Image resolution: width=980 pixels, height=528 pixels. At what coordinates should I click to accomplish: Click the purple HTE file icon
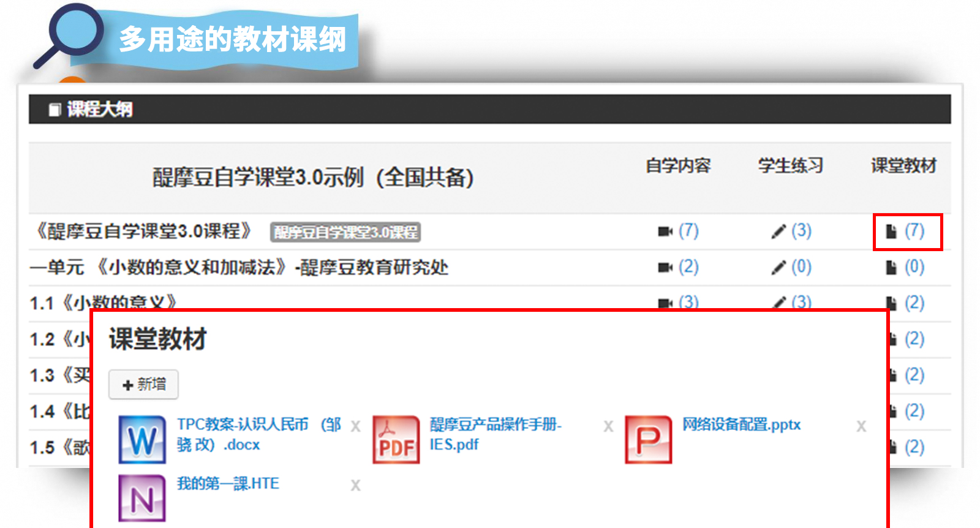(142, 498)
